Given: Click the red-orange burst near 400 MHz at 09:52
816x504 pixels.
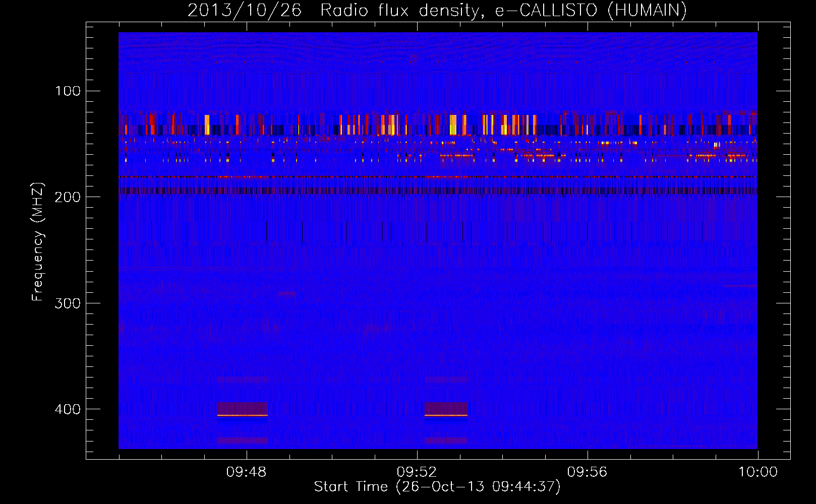Looking at the screenshot, I should (x=446, y=409).
